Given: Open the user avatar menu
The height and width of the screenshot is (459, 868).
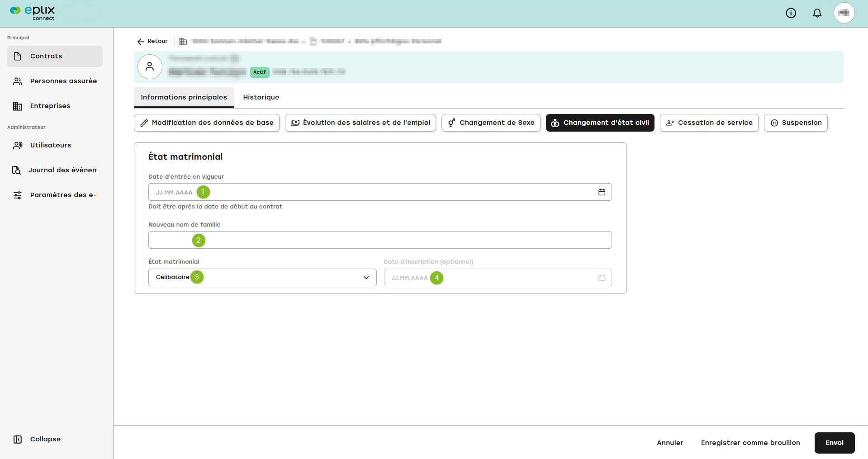Looking at the screenshot, I should pos(844,13).
